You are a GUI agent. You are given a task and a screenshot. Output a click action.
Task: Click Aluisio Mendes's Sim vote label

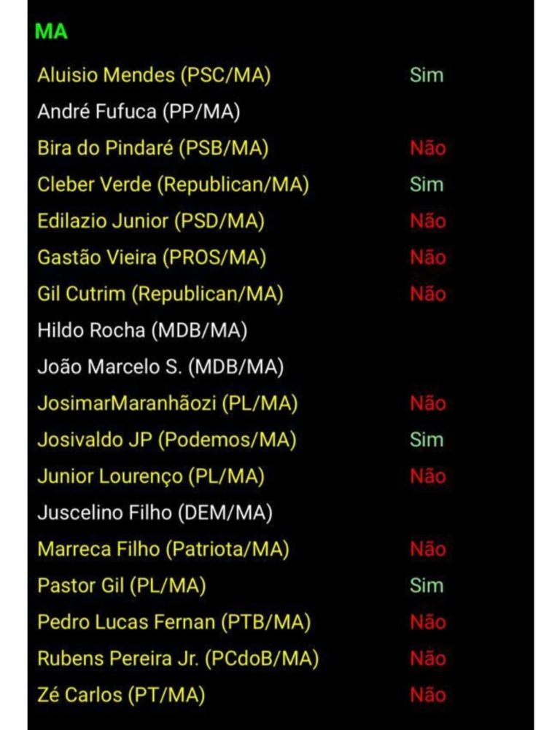[427, 75]
